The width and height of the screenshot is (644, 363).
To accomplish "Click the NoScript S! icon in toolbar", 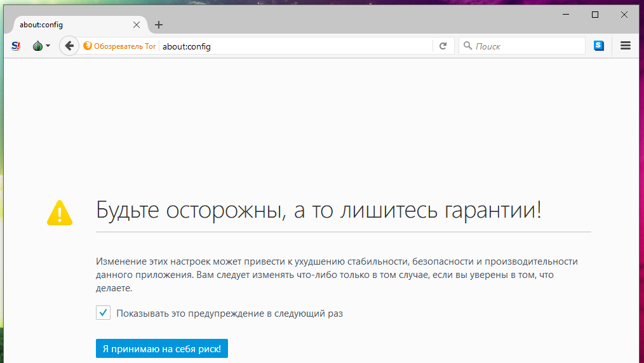I will 16,46.
